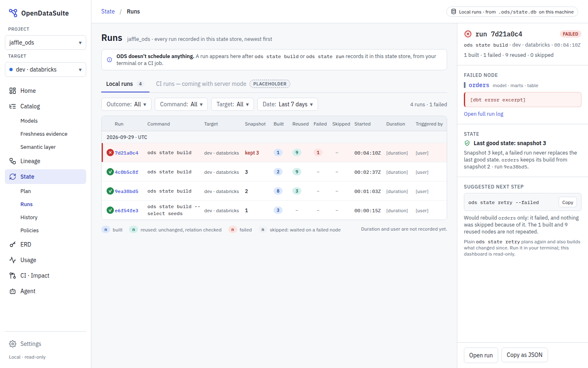
Task: Open the Command filter dropdown
Action: point(181,104)
